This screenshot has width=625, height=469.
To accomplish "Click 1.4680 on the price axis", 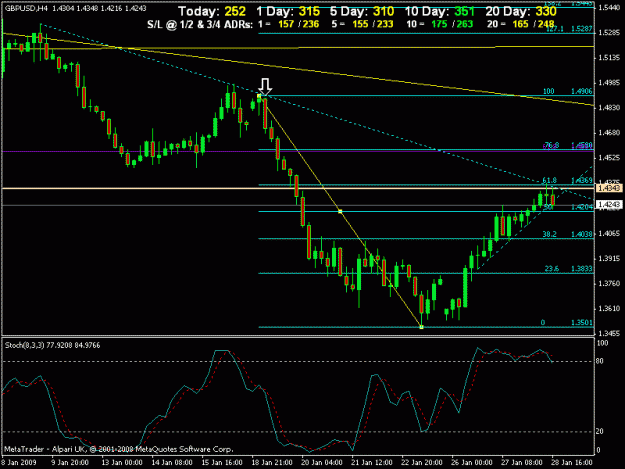I will 609,133.
